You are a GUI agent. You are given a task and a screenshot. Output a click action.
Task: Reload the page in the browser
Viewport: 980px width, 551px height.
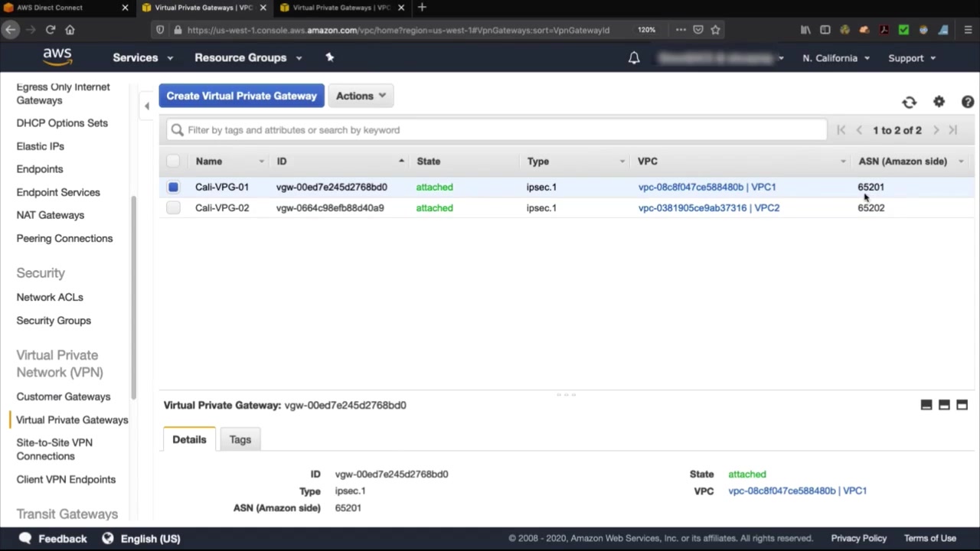pyautogui.click(x=51, y=30)
